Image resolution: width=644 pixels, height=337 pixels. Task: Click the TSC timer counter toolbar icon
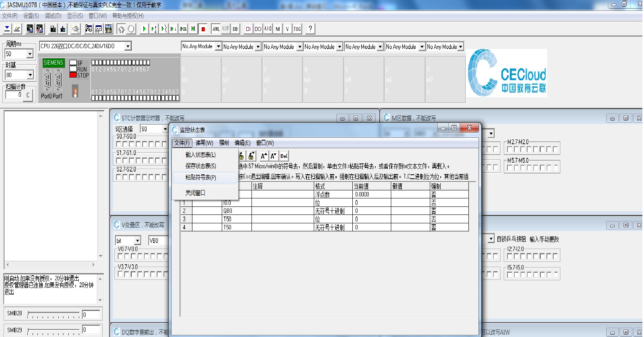pos(297,29)
